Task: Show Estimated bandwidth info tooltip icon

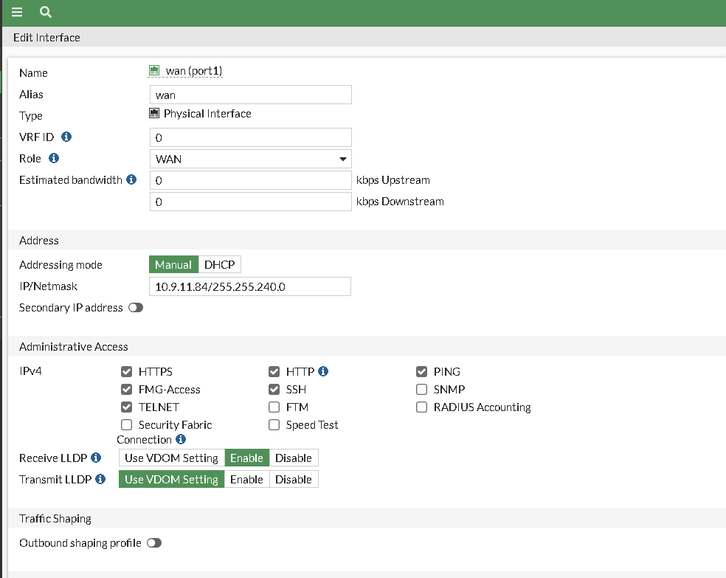Action: coord(131,180)
